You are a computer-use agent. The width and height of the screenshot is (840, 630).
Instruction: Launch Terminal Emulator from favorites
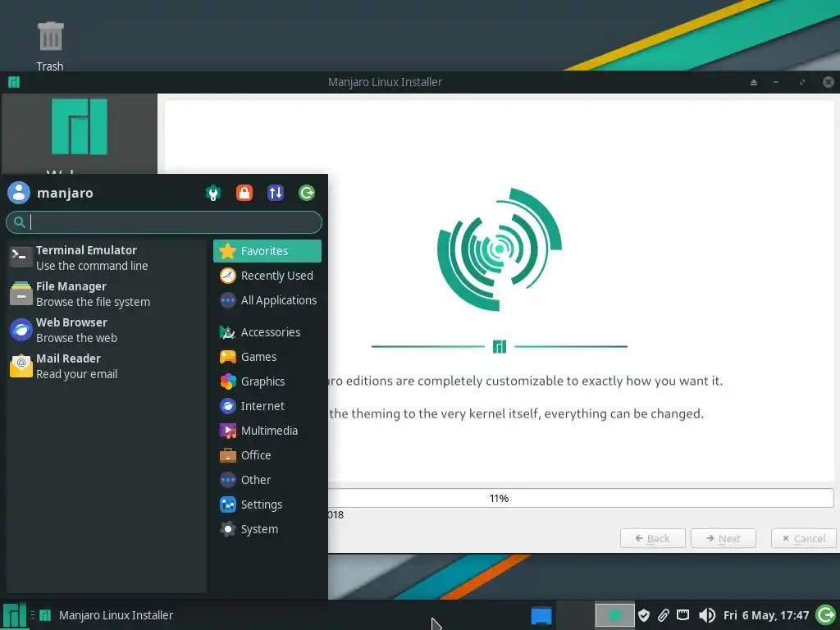click(107, 258)
